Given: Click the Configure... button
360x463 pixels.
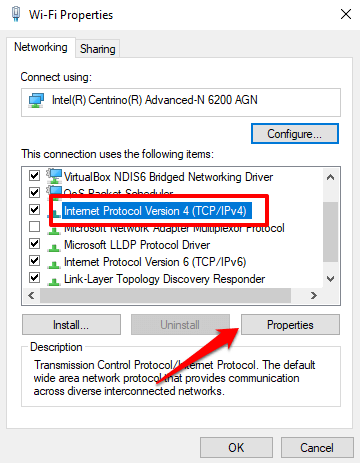Looking at the screenshot, I should pos(295,134).
